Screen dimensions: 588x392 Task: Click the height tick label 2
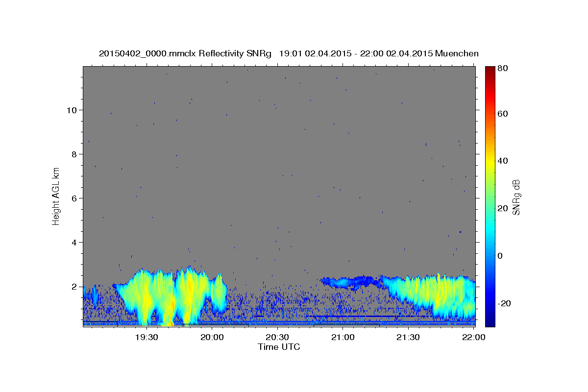click(73, 287)
